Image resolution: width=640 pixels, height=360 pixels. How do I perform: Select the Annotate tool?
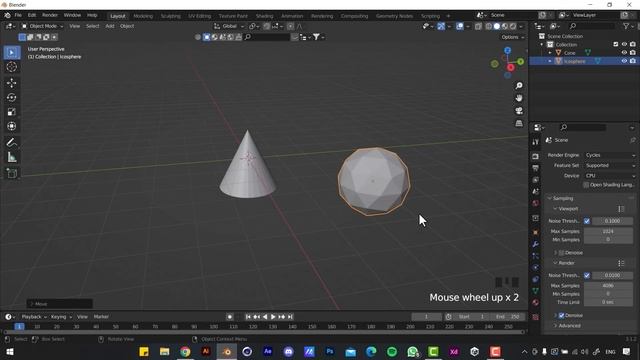pyautogui.click(x=11, y=142)
